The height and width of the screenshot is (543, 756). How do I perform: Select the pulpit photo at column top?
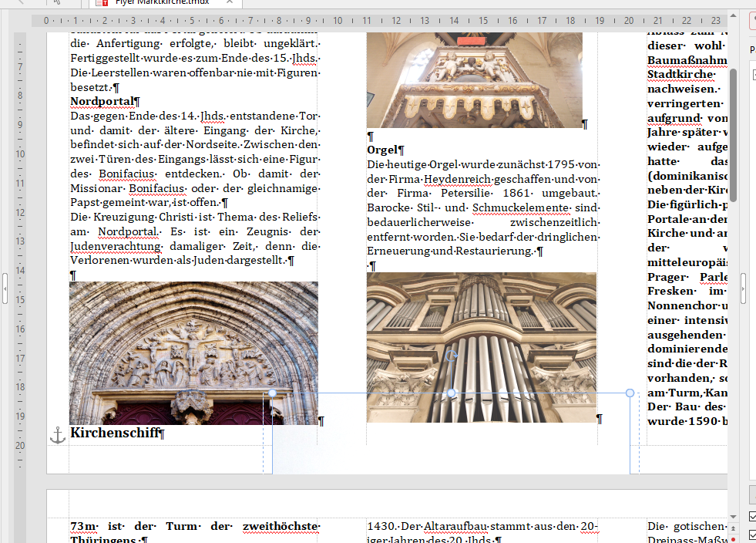[475, 80]
